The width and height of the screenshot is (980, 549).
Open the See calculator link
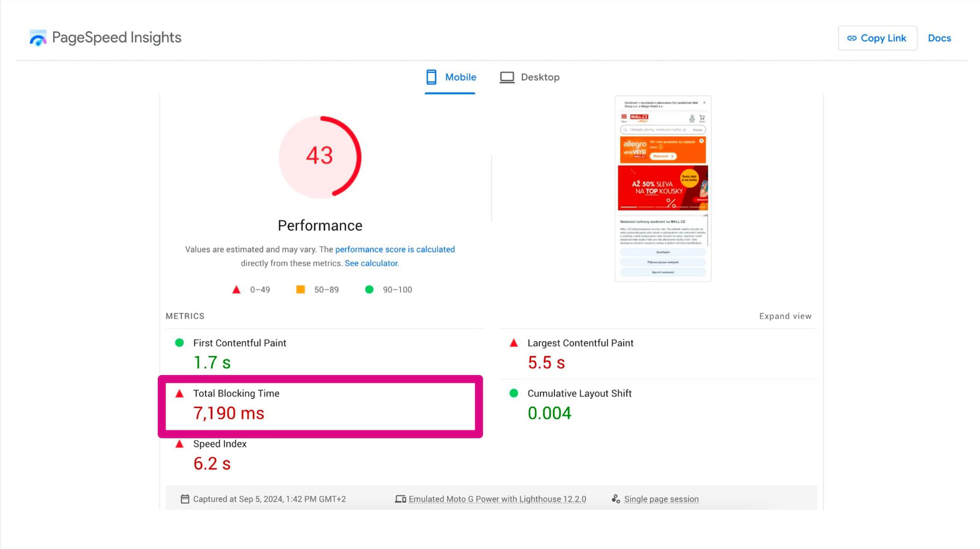click(x=371, y=263)
